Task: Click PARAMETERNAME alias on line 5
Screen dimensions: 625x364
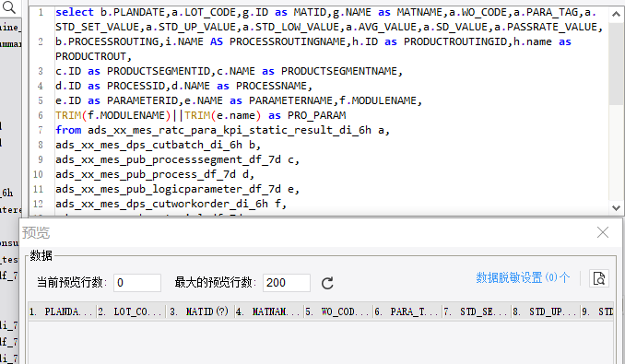Action: click(x=291, y=100)
